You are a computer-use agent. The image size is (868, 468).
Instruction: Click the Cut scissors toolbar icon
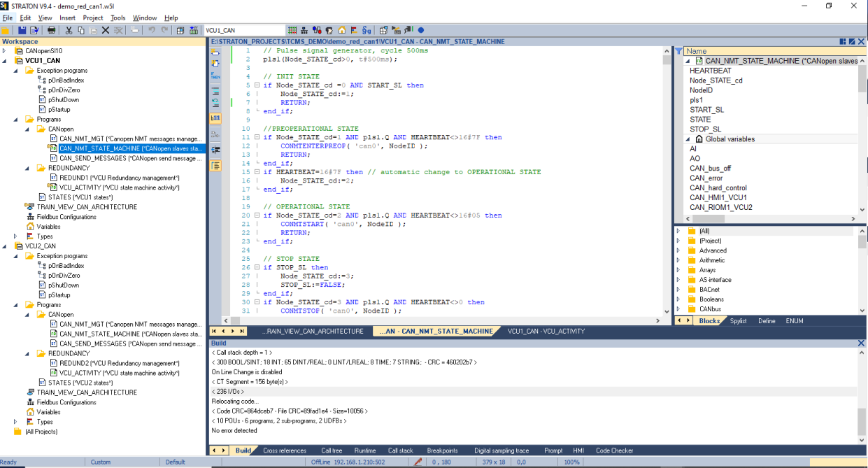(69, 30)
